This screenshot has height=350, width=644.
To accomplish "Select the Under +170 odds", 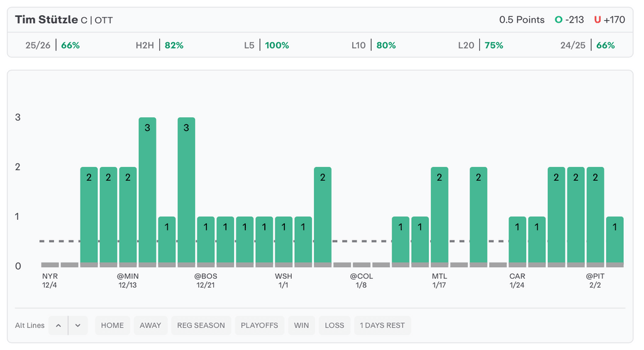I will [x=609, y=20].
